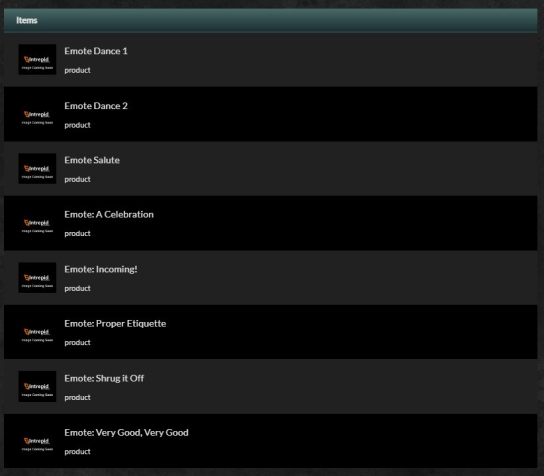The height and width of the screenshot is (476, 544).
Task: Click product label under Emote Salute
Action: click(77, 179)
